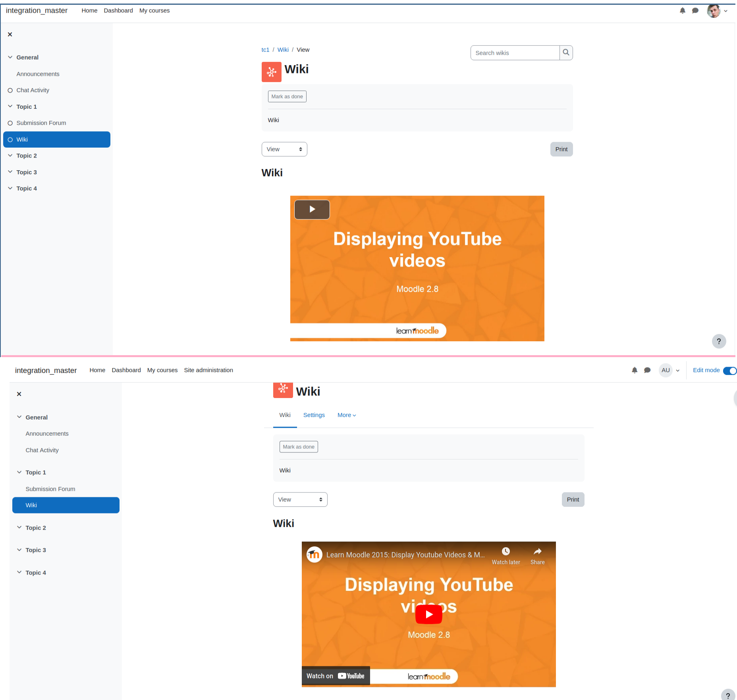Image resolution: width=737 pixels, height=700 pixels.
Task: Open messaging drawer in top screenshot
Action: tap(695, 11)
